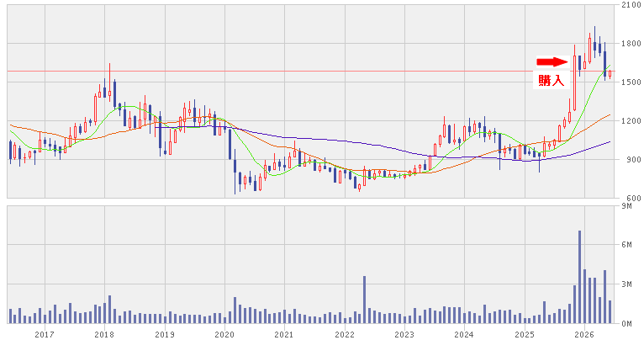This screenshot has width=644, height=340.
Task: Select the 0M volume axis label
Action: pyautogui.click(x=626, y=323)
